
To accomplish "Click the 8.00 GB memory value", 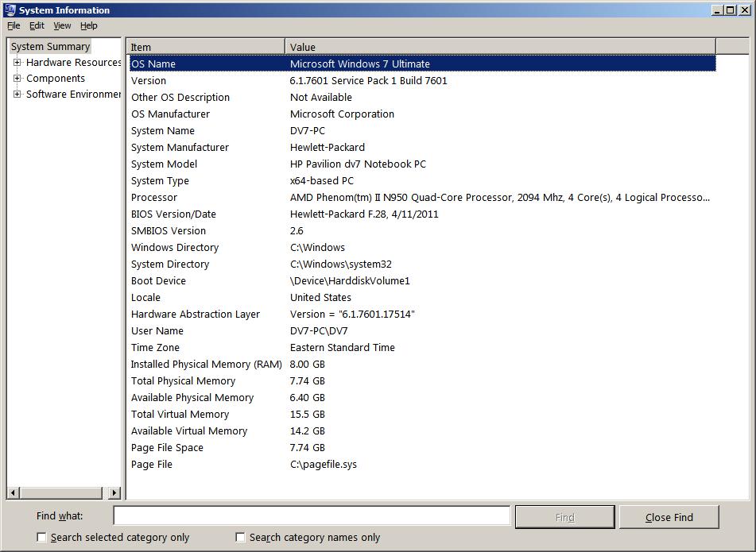I will (x=307, y=365).
